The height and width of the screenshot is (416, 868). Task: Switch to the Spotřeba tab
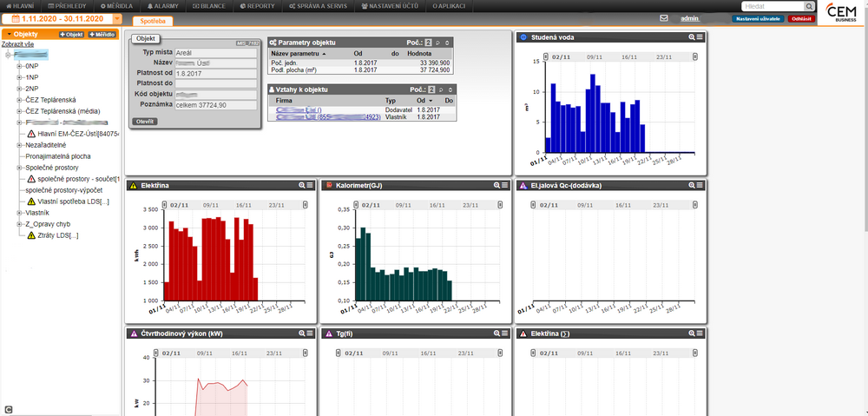pyautogui.click(x=153, y=21)
